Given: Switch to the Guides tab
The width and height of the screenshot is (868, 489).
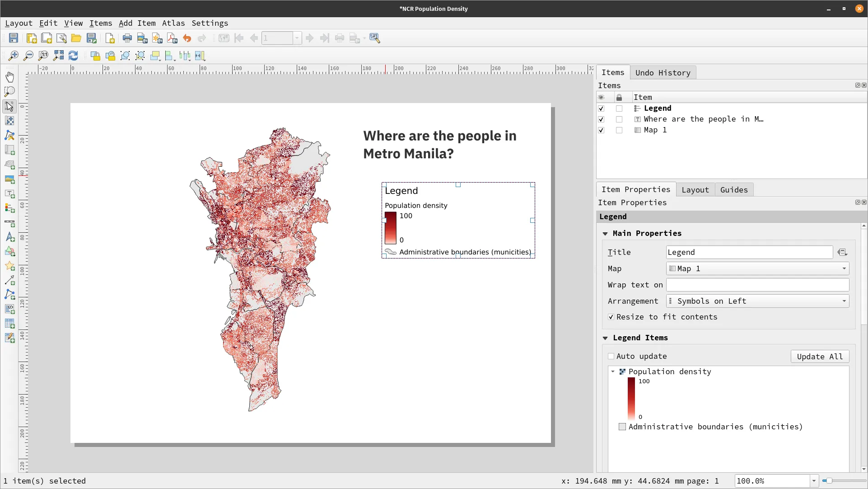Looking at the screenshot, I should point(733,190).
